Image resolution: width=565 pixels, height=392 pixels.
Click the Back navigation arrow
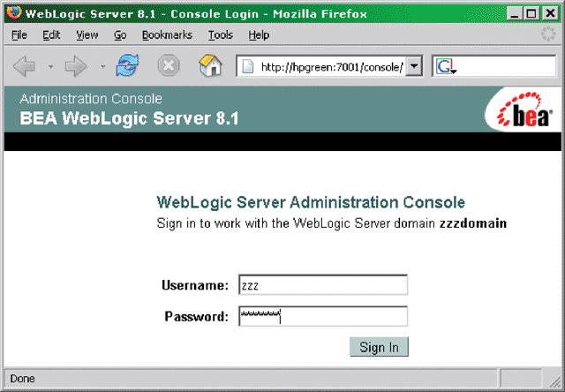[24, 66]
